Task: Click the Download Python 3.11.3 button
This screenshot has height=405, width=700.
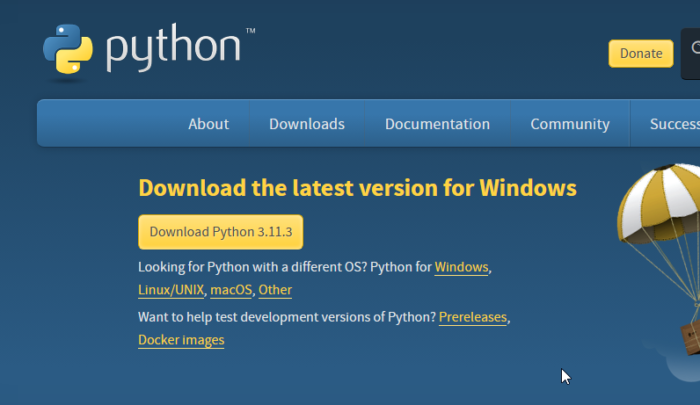Action: click(x=220, y=231)
